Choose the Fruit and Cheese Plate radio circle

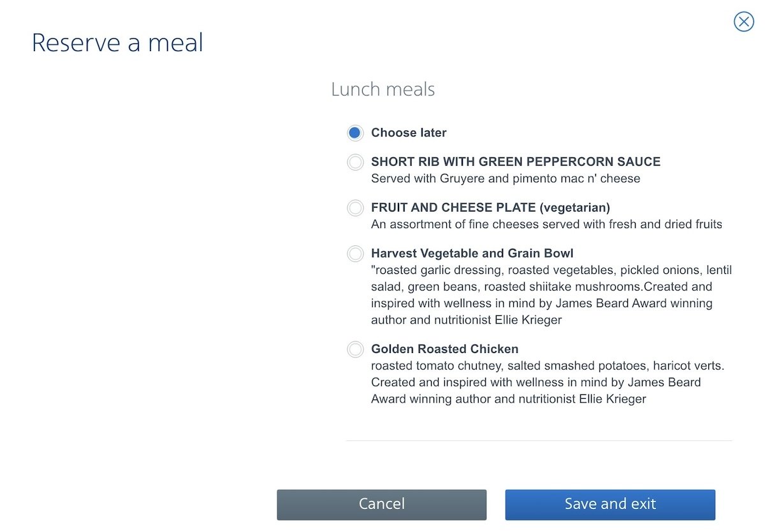[x=355, y=208]
